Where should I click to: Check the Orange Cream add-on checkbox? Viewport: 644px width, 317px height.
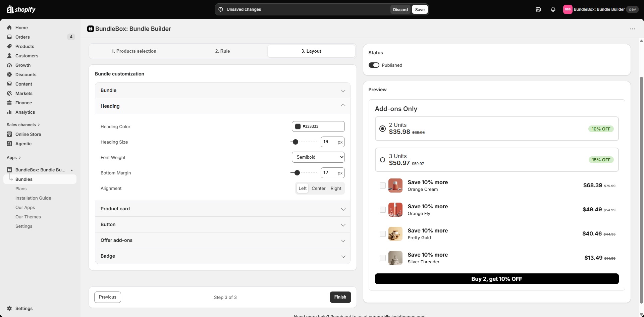[382, 186]
